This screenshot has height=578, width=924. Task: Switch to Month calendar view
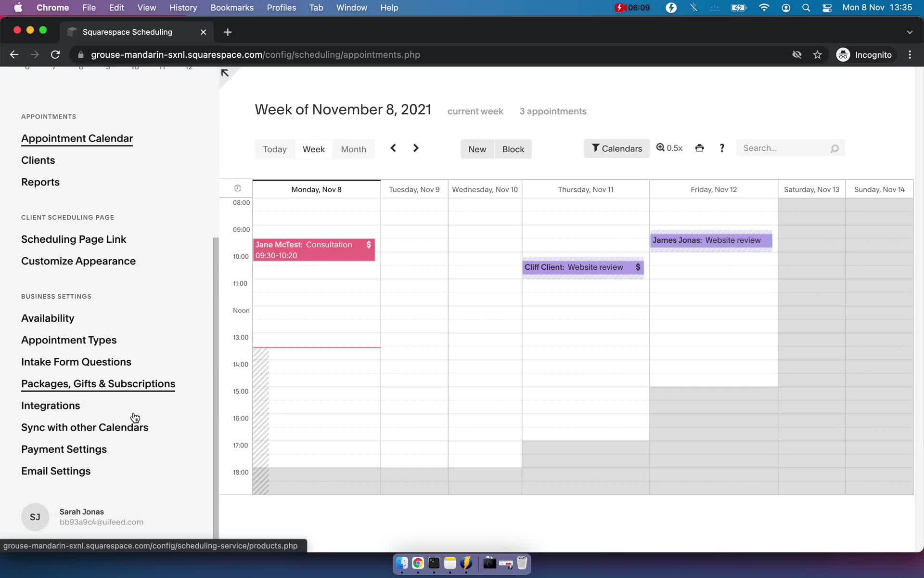click(x=354, y=148)
